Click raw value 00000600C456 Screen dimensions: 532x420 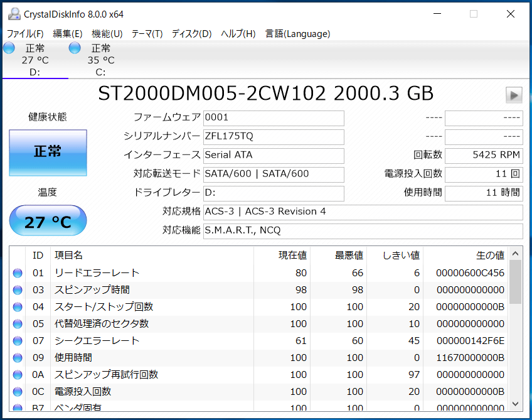point(471,273)
